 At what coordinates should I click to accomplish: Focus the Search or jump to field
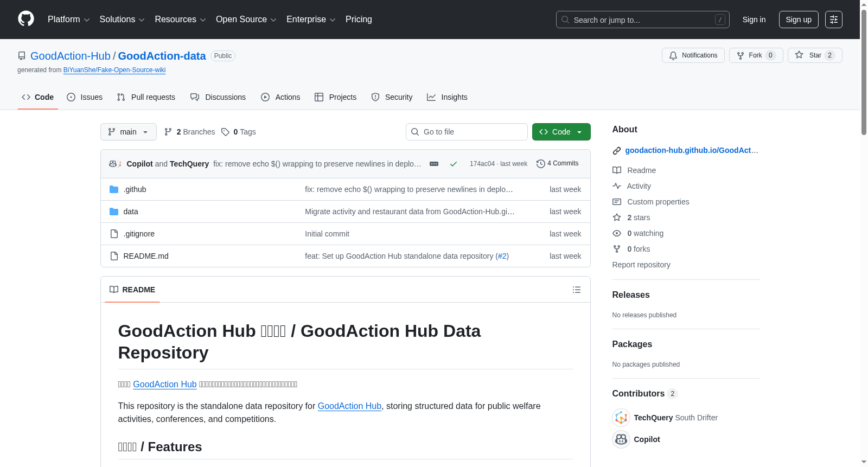(642, 20)
